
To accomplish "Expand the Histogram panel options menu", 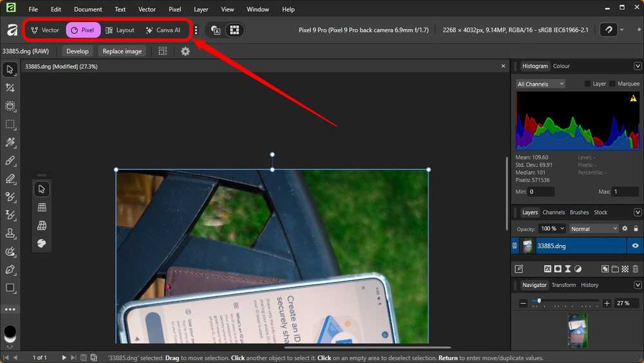I will [638, 66].
